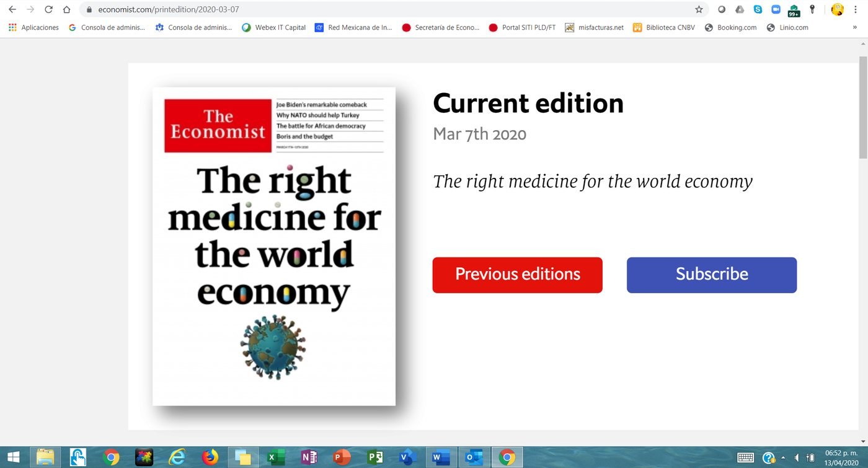Click the browser forward arrow
This screenshot has width=868, height=468.
[30, 9]
